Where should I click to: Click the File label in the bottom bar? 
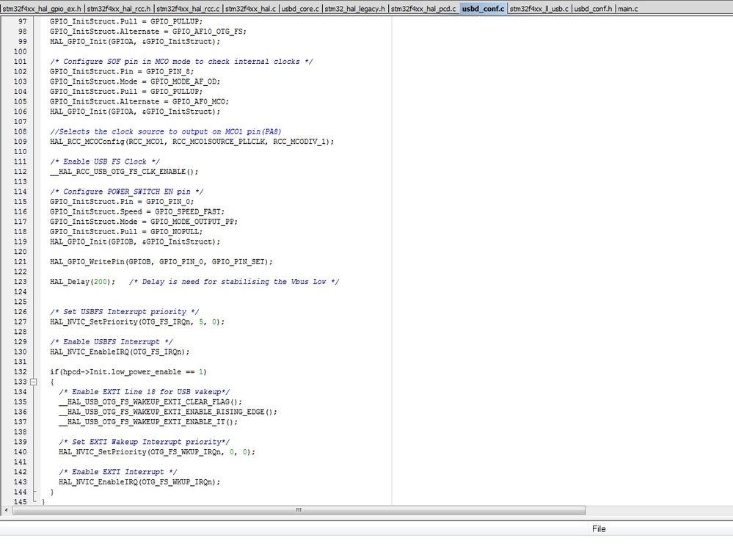coord(599,528)
